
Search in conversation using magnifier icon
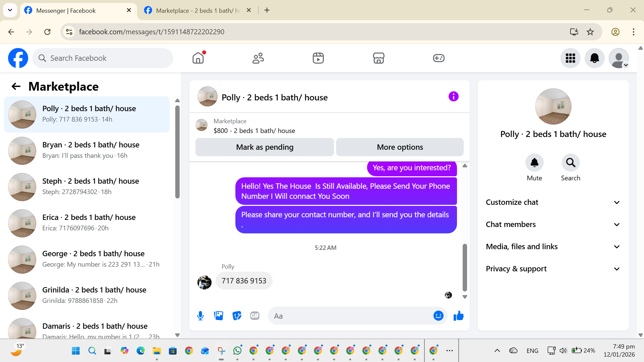click(570, 163)
